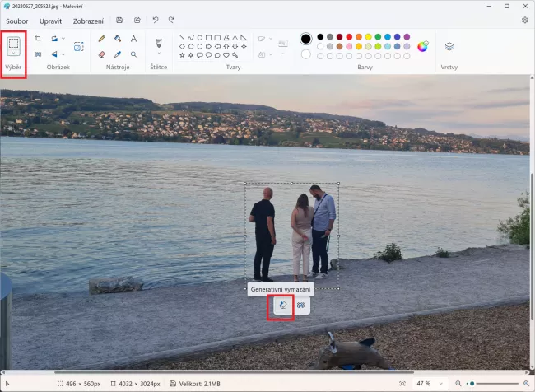The height and width of the screenshot is (392, 535).
Task: Select the Pencil tool
Action: click(101, 38)
